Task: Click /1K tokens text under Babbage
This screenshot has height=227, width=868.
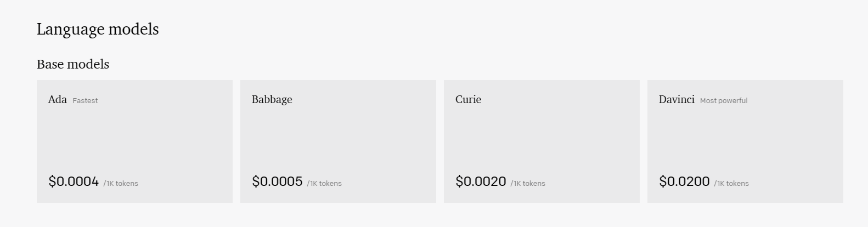Action: [324, 184]
